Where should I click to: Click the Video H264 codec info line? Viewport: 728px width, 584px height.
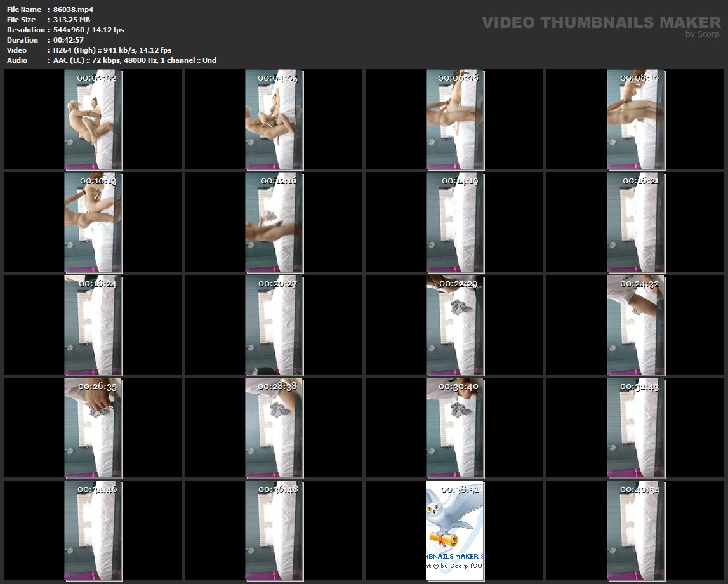click(x=112, y=50)
